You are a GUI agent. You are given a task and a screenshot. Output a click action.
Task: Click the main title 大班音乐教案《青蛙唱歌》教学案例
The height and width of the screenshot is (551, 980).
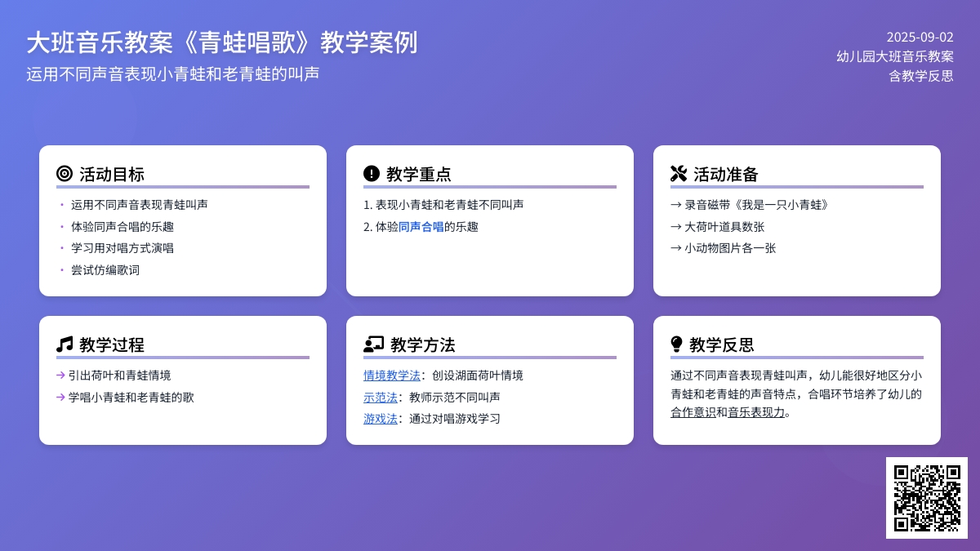pos(221,42)
